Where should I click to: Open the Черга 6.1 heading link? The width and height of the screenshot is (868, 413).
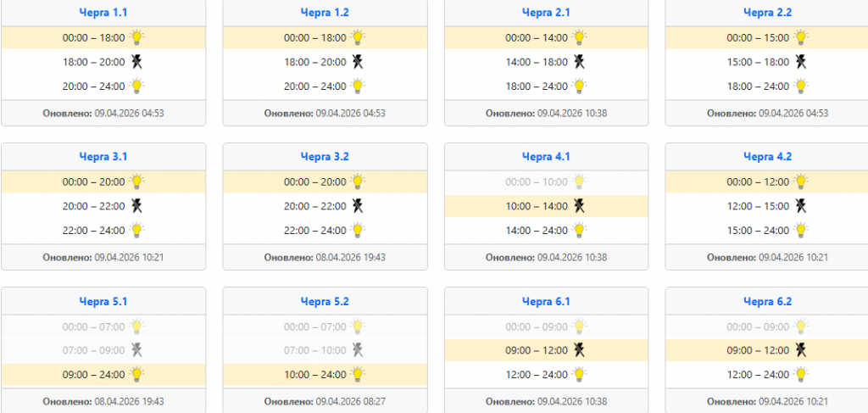pos(546,301)
